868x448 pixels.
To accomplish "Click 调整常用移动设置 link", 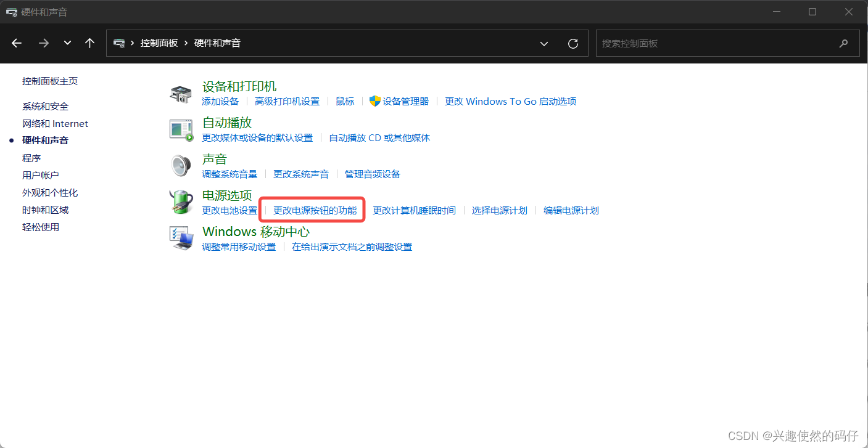I will (239, 247).
